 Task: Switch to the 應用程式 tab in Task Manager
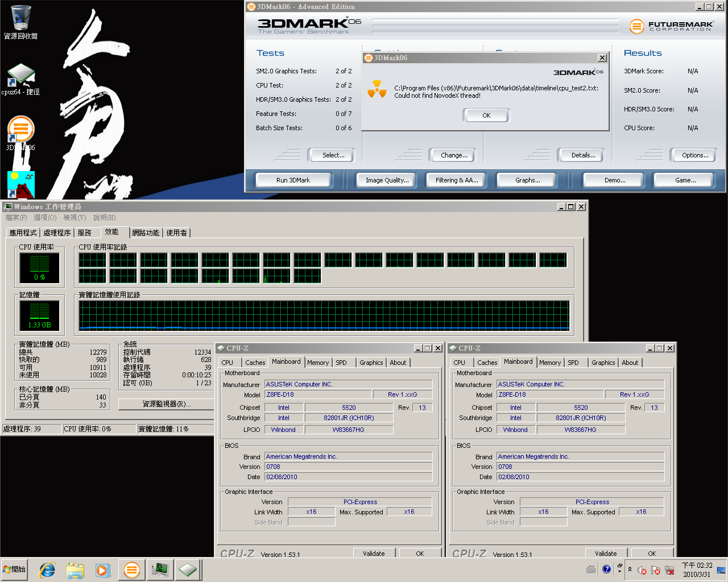click(23, 233)
